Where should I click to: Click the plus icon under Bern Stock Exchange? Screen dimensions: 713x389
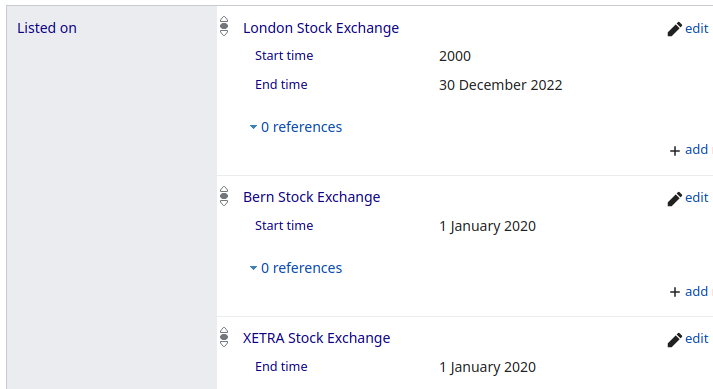click(675, 292)
